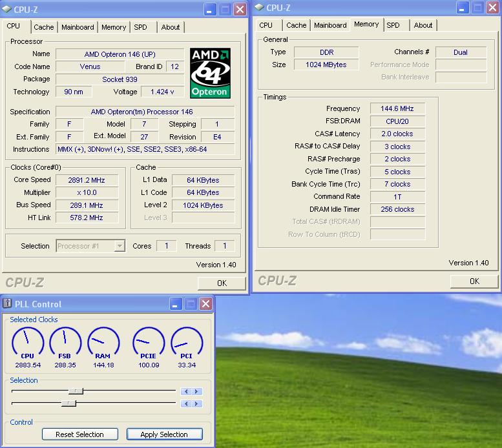Image resolution: width=502 pixels, height=448 pixels.
Task: Click the Level 2 cache value '1024 KBytes'
Action: pos(204,205)
